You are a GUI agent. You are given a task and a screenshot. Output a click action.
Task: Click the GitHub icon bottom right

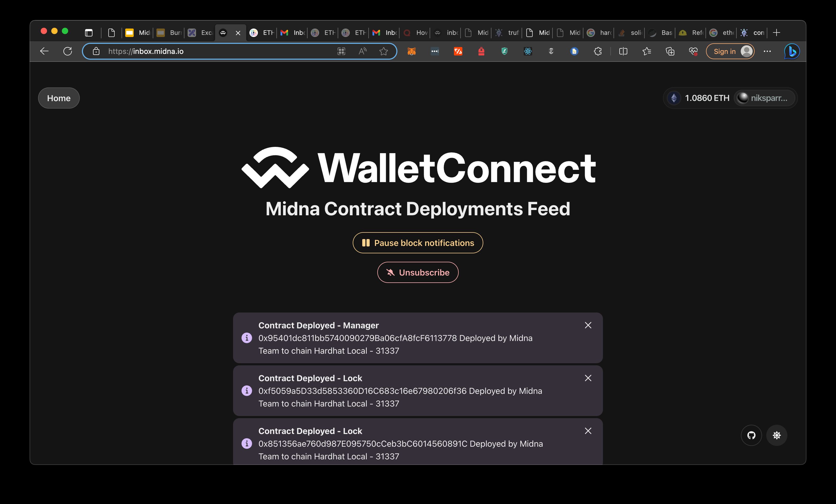click(751, 435)
